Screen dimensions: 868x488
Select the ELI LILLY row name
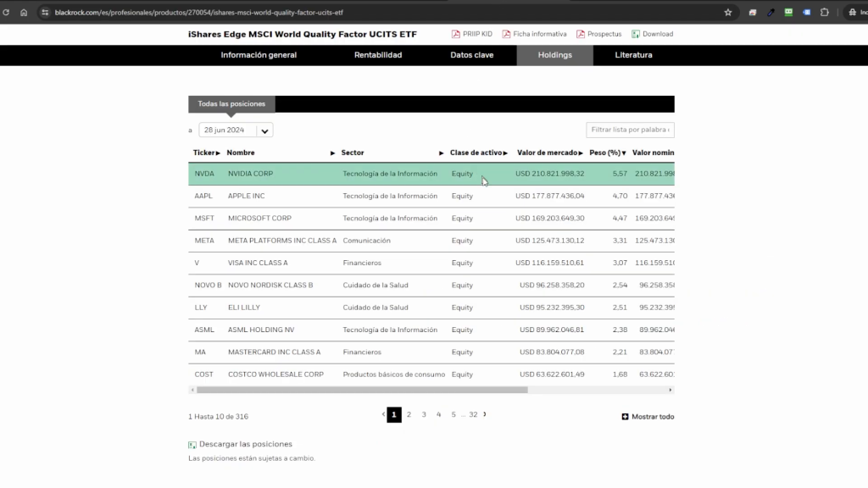click(x=244, y=308)
